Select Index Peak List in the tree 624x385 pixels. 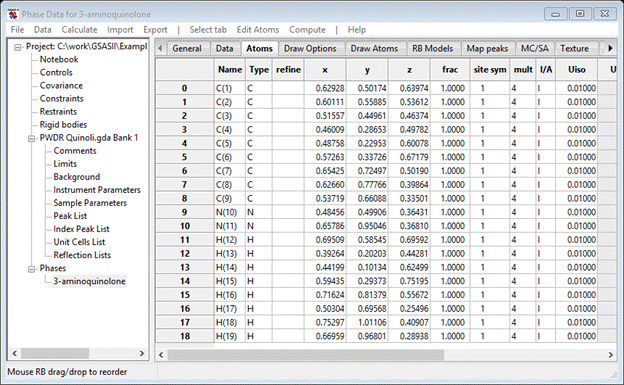coord(81,229)
